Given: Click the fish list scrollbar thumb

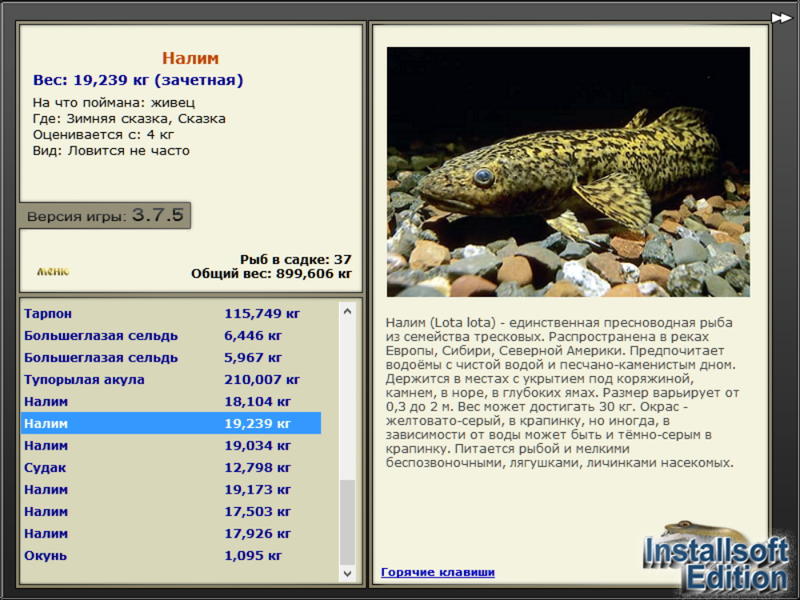Looking at the screenshot, I should pos(347,522).
